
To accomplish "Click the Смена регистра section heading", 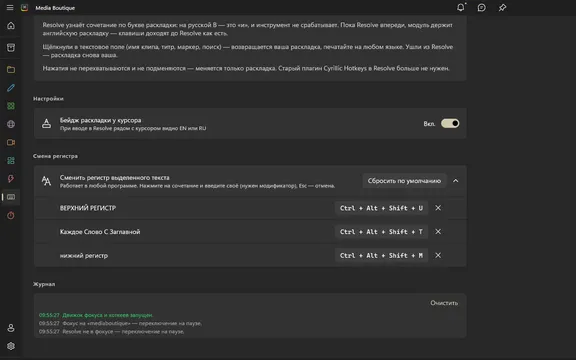I will tap(55, 156).
